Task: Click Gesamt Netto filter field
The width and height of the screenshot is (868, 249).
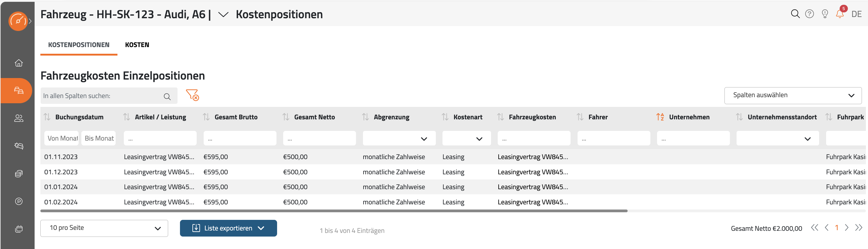Action: click(319, 138)
